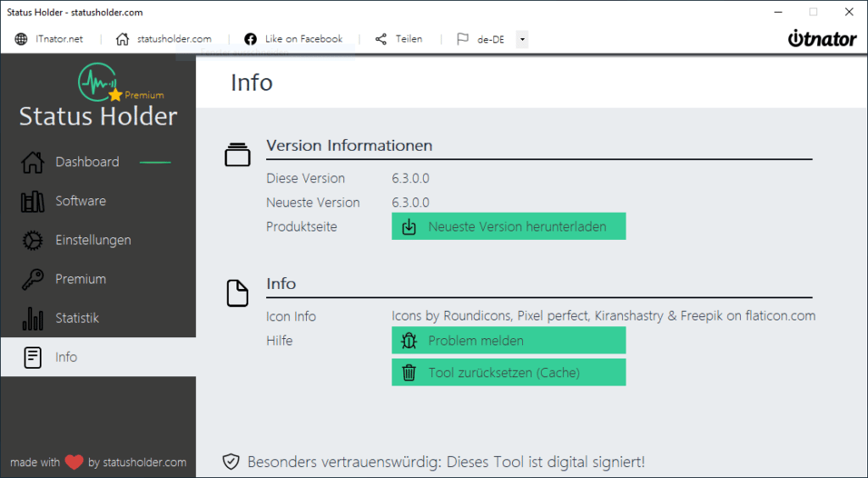868x478 pixels.
Task: Click Neueste Version herunterladen button
Action: [x=509, y=226]
